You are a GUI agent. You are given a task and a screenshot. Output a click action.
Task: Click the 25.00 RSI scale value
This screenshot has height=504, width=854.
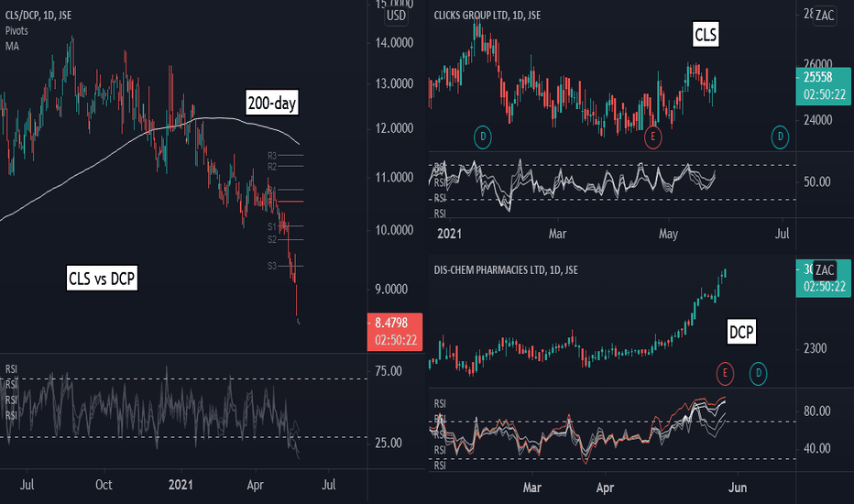(389, 443)
